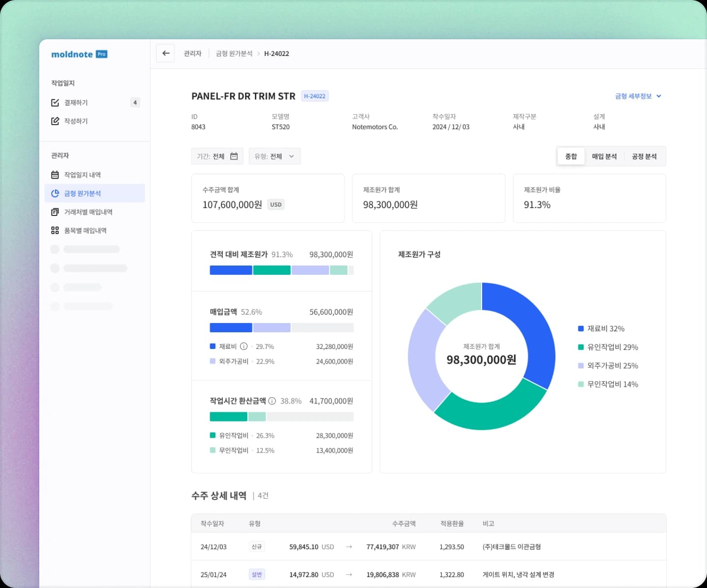Toggle the USD currency badge

point(276,205)
